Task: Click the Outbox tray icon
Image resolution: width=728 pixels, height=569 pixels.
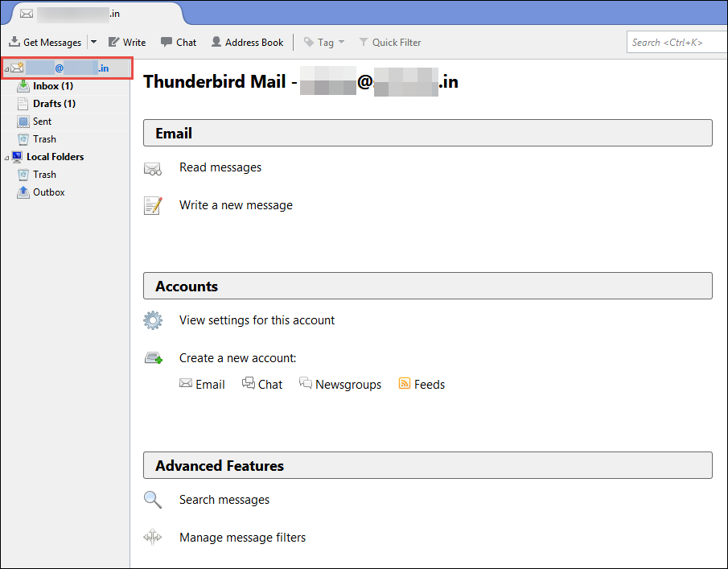Action: click(23, 192)
